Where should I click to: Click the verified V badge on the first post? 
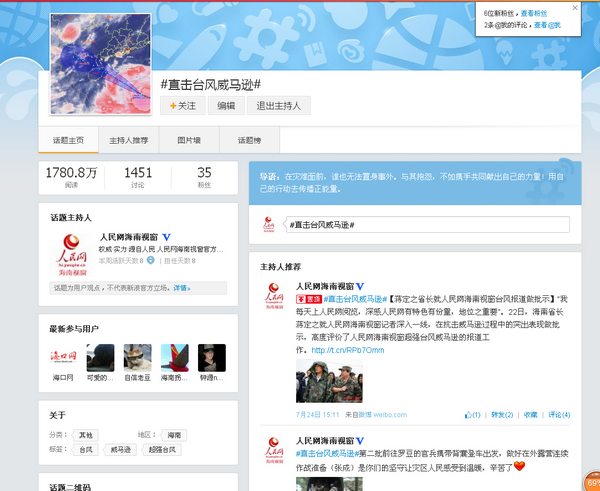click(x=360, y=286)
